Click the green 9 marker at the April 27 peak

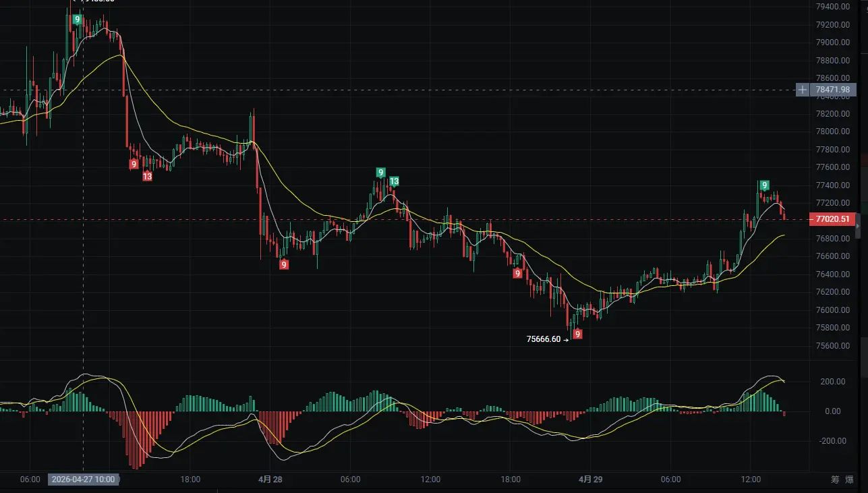coord(78,20)
